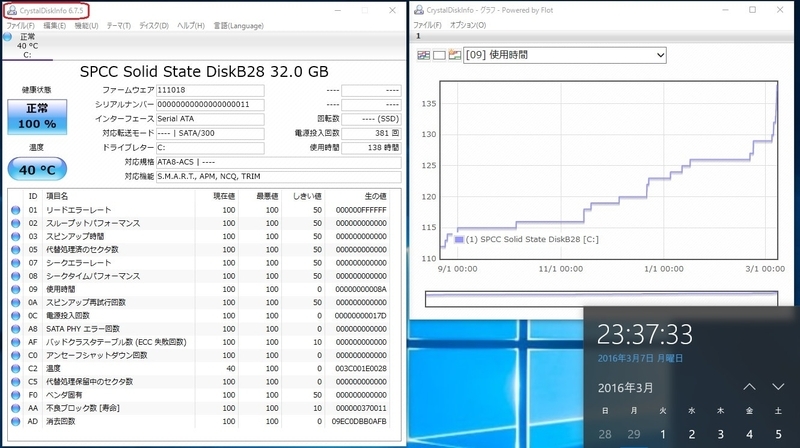Viewport: 800px width, 448px height.
Task: Select raw value 09EC0DBB0AFB in 消去回数 row
Action: click(359, 421)
